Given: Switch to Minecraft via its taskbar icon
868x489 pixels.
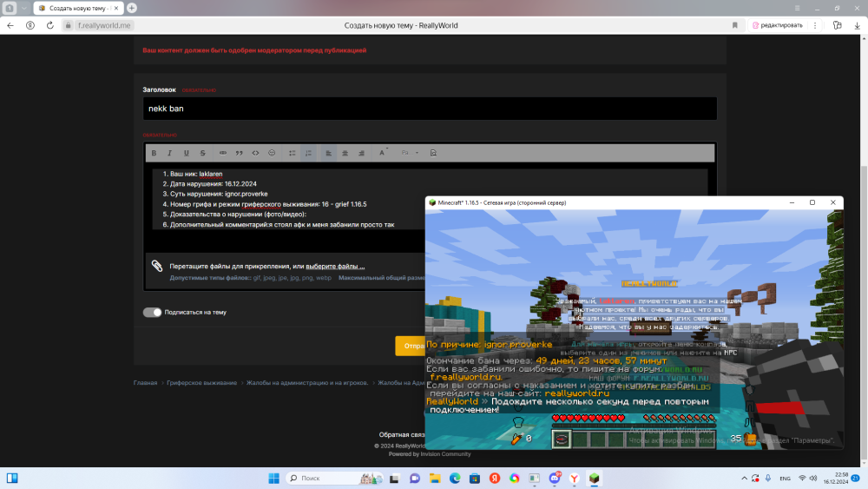Looking at the screenshot, I should click(594, 479).
